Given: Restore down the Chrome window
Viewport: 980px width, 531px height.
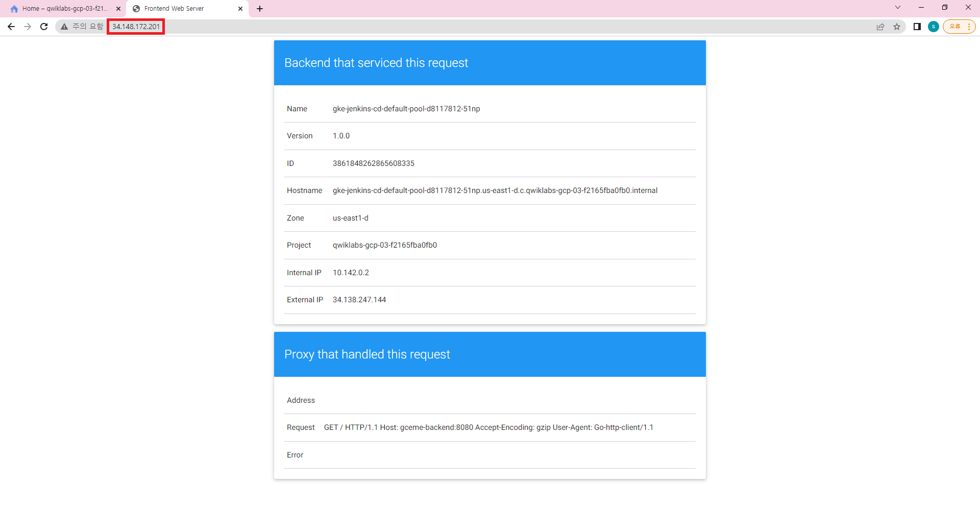Looking at the screenshot, I should pos(945,8).
